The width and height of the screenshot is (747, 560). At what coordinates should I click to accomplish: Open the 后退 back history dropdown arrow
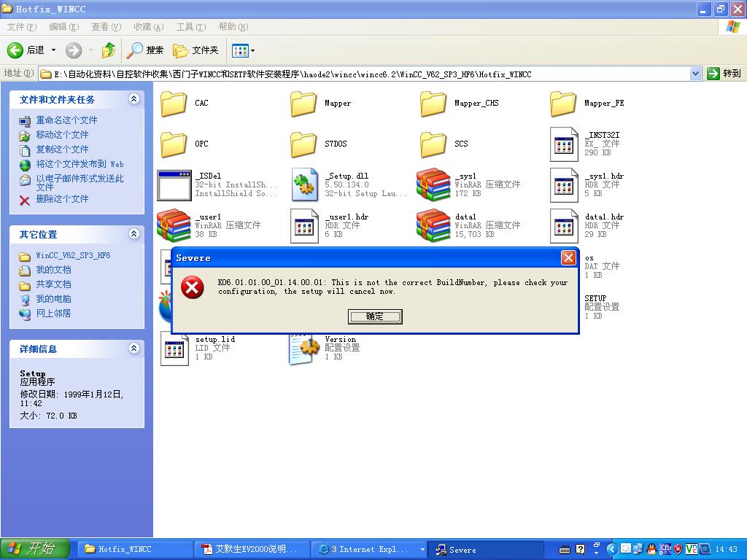coord(53,50)
